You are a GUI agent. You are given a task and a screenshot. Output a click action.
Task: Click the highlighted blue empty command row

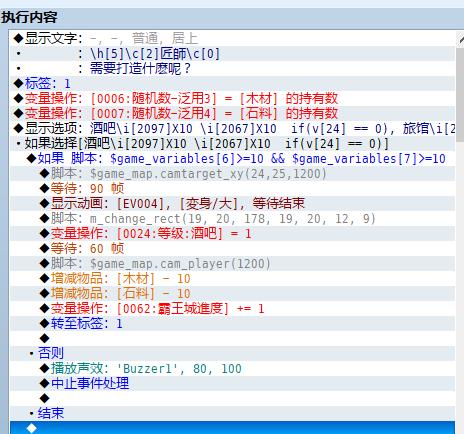click(x=232, y=428)
